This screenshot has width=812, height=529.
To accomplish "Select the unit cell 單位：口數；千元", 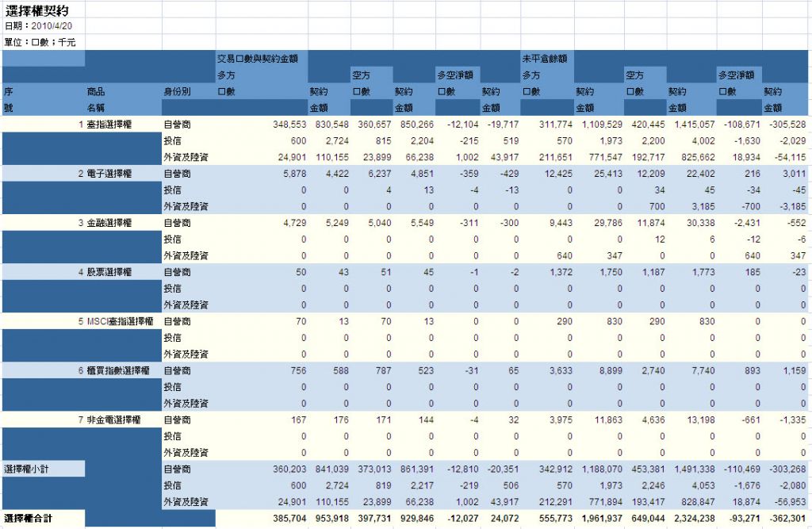I will (x=40, y=43).
